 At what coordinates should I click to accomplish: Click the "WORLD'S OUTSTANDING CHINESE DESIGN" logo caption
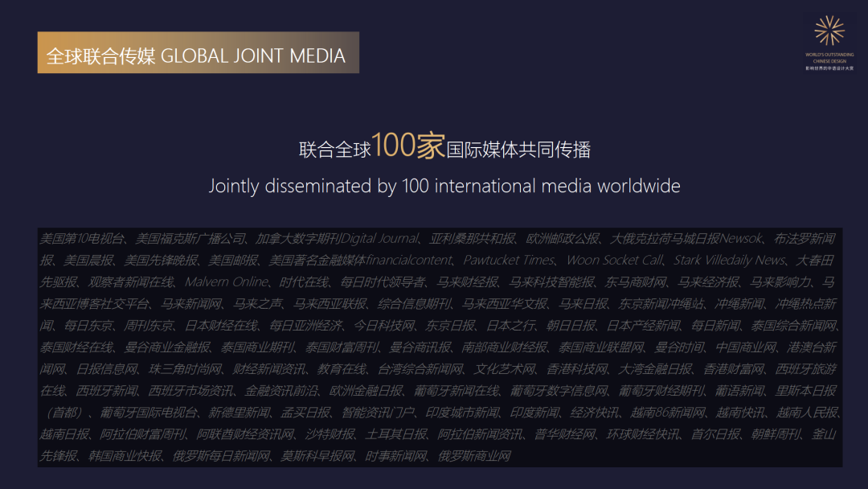point(829,58)
